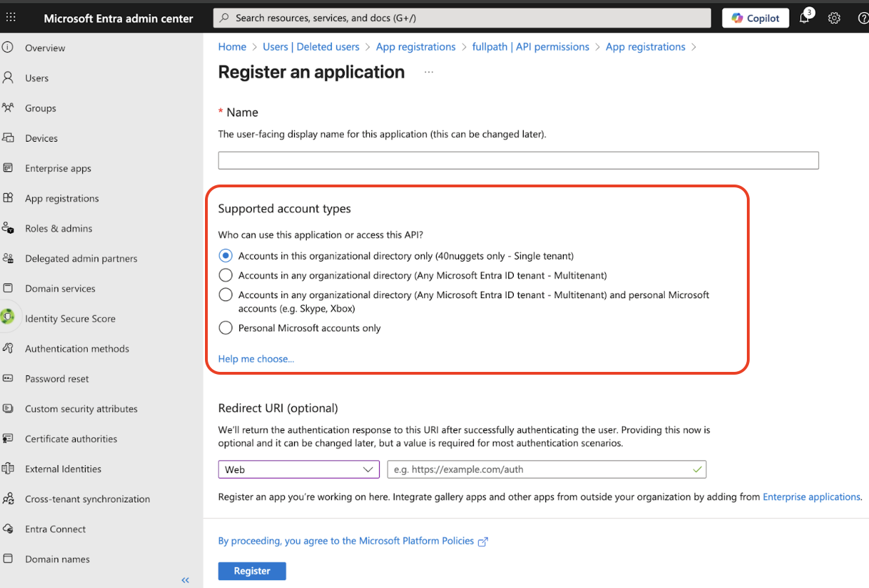Screen dimensions: 869x588
Task: Click the Enterprise apps sidebar icon
Action: [x=8, y=168]
